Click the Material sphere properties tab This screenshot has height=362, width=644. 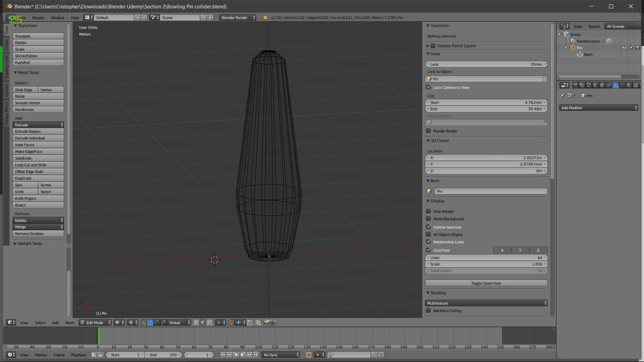click(629, 85)
